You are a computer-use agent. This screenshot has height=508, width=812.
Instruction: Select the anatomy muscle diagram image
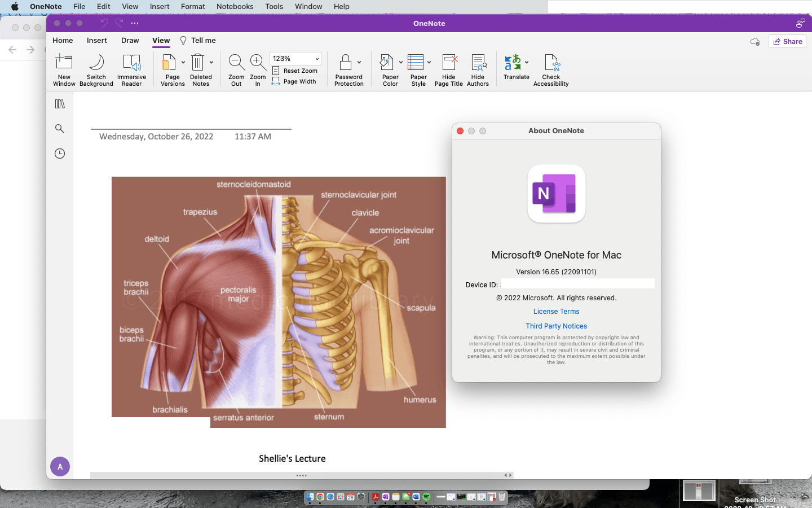coord(279,302)
